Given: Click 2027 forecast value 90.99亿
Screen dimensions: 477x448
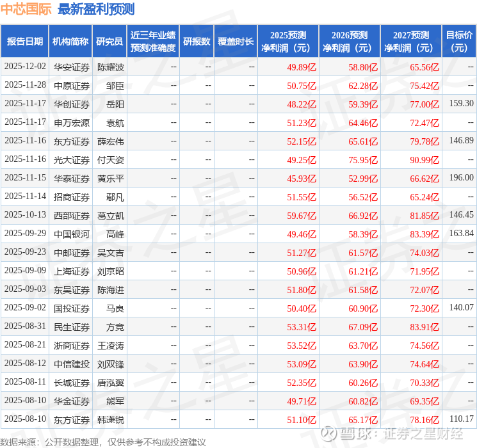Looking at the screenshot, I should point(424,160).
